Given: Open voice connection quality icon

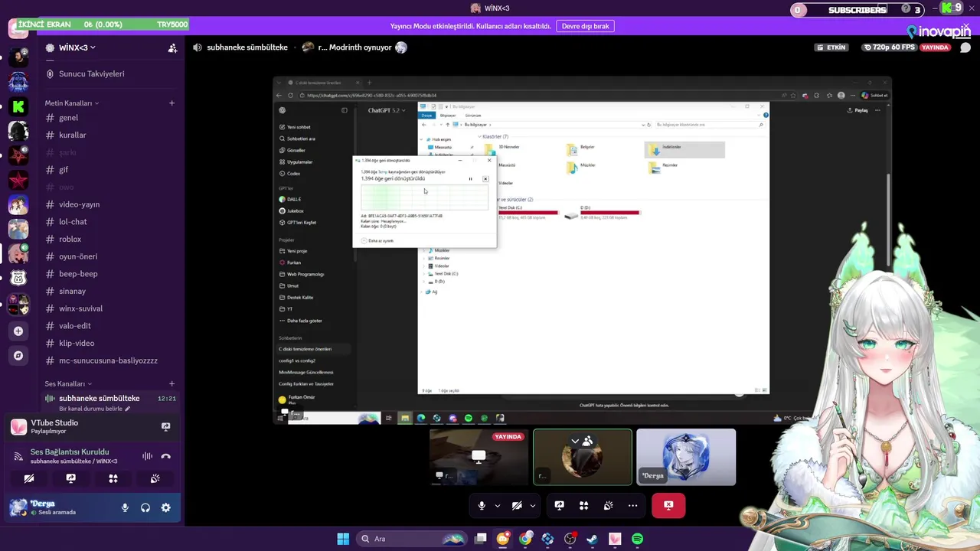Looking at the screenshot, I should pyautogui.click(x=18, y=456).
